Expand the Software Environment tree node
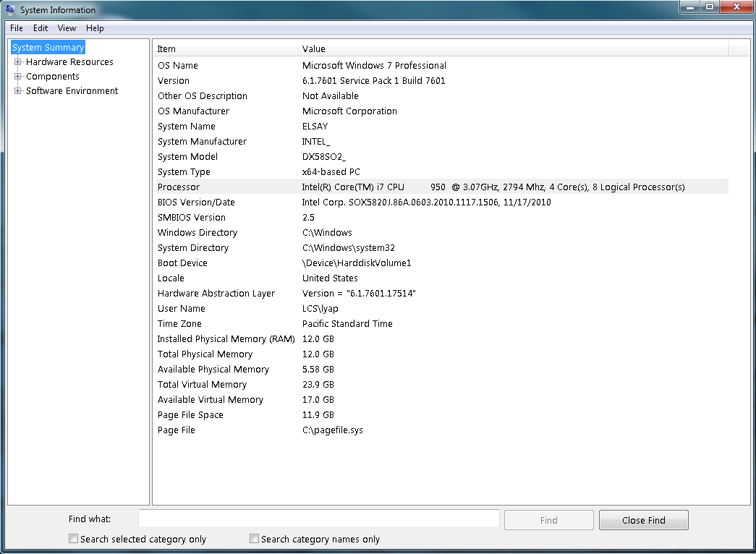This screenshot has width=756, height=554. point(18,90)
